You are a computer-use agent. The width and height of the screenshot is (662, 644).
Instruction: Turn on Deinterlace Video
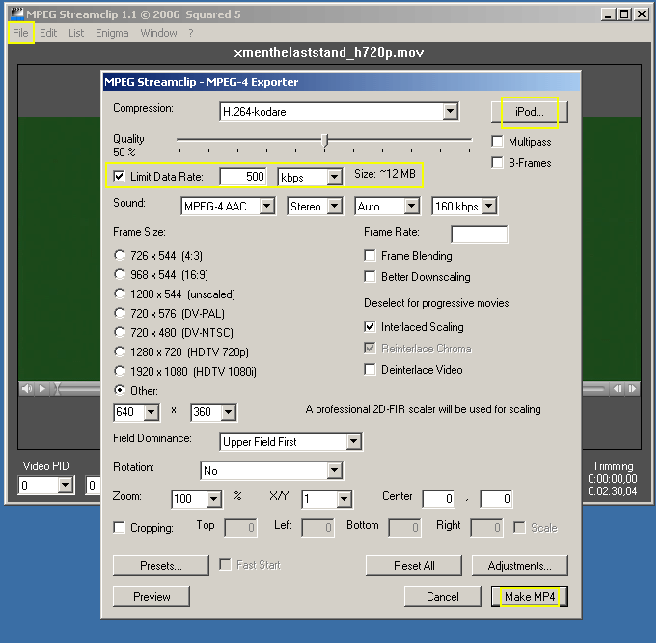371,370
